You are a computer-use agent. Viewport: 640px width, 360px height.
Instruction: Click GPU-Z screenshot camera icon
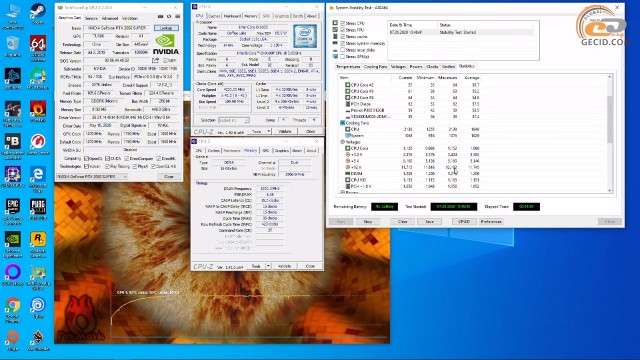[x=160, y=17]
